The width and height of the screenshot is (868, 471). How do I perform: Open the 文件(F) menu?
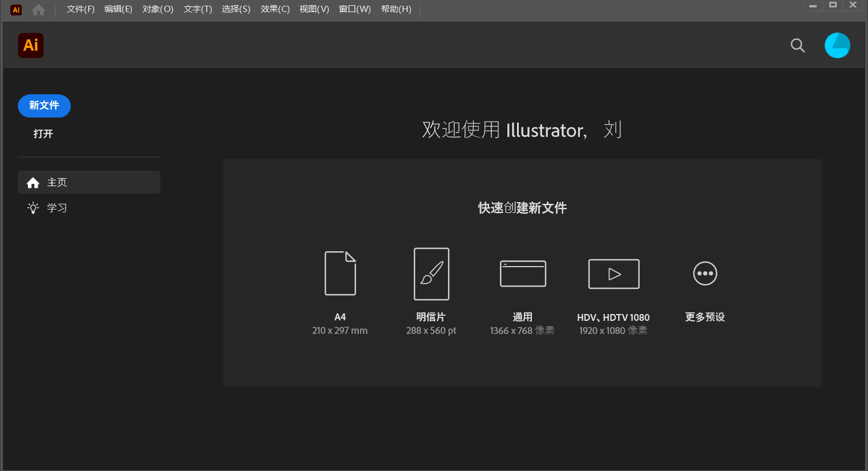tap(80, 9)
